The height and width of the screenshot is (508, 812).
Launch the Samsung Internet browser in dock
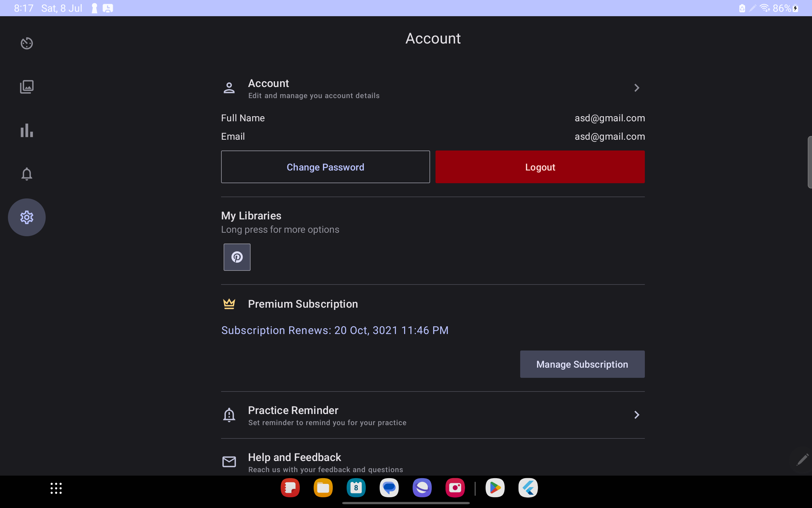point(422,487)
